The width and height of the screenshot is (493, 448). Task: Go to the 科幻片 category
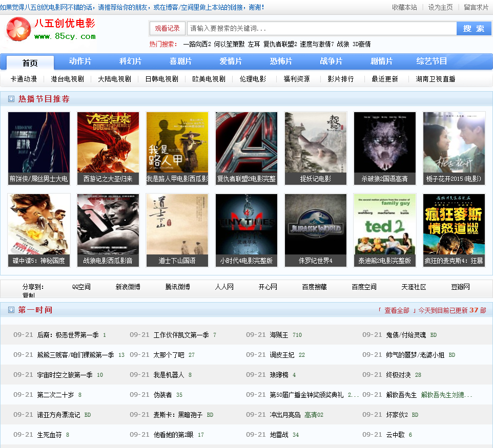point(131,61)
